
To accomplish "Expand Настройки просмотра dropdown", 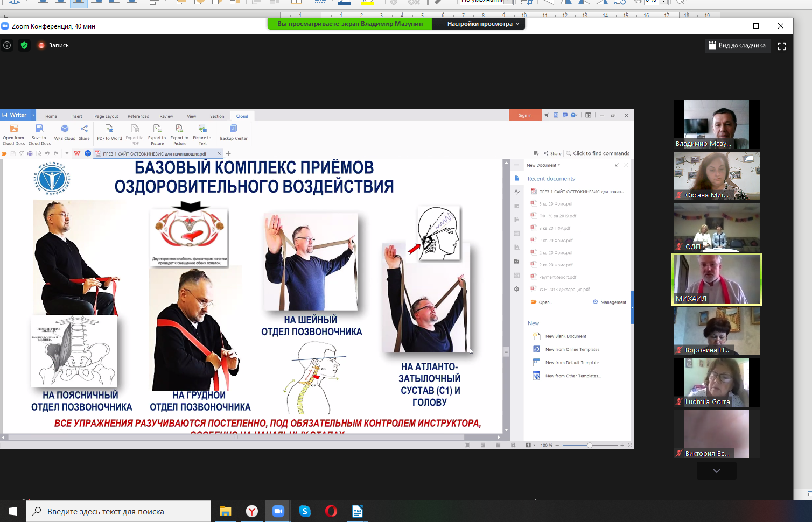I will 483,24.
